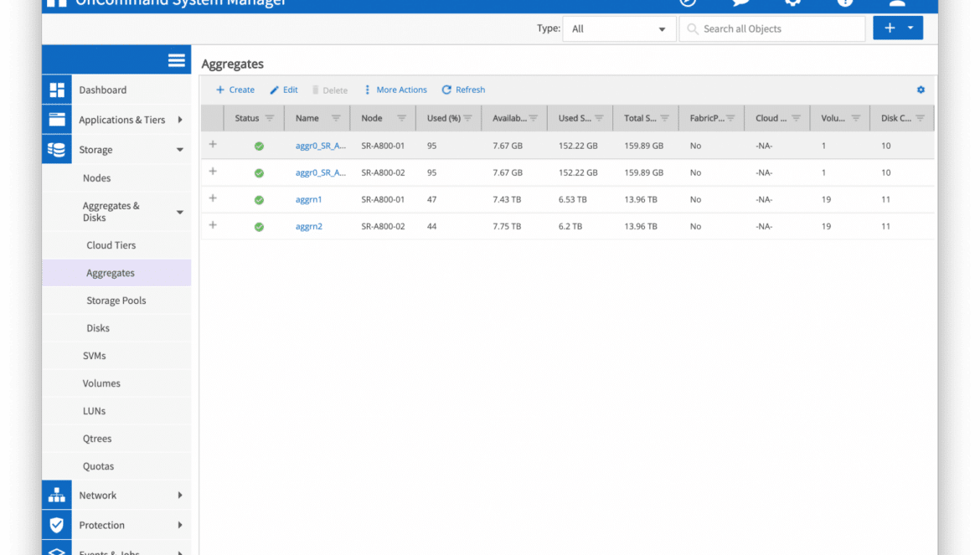Open the Type dropdown set to All
Viewport: 980px width, 555px height.
(619, 28)
